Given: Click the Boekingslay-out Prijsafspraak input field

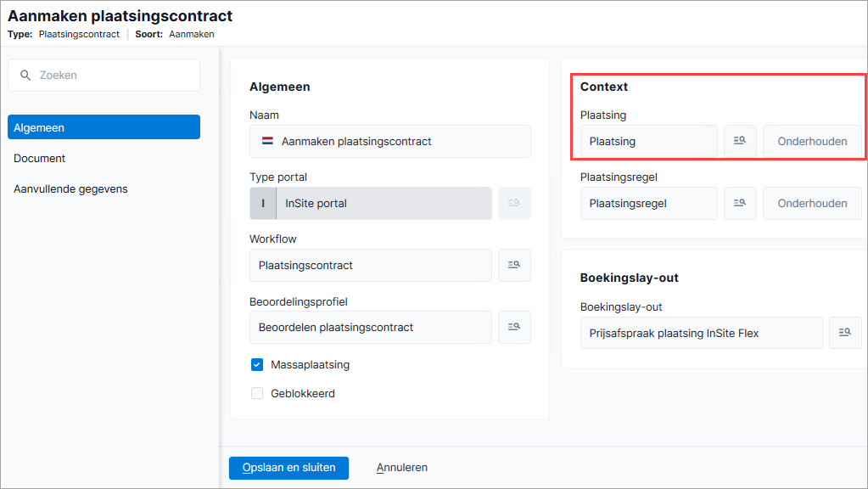Looking at the screenshot, I should point(702,333).
